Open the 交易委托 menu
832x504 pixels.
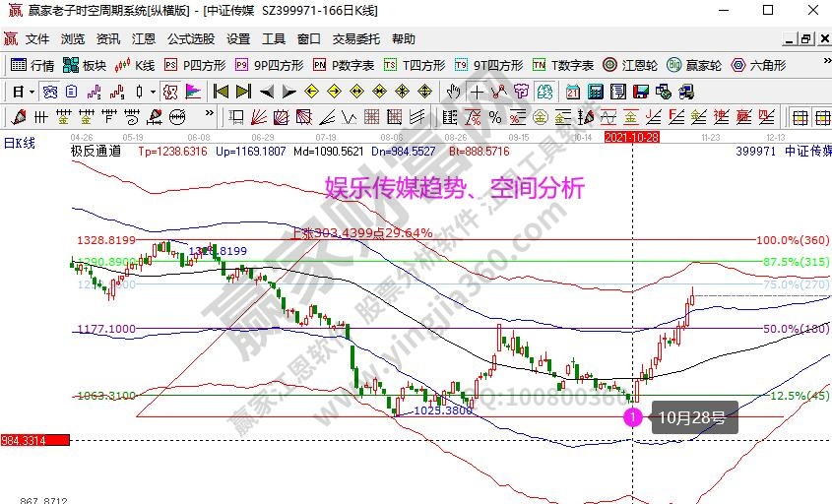click(x=356, y=38)
